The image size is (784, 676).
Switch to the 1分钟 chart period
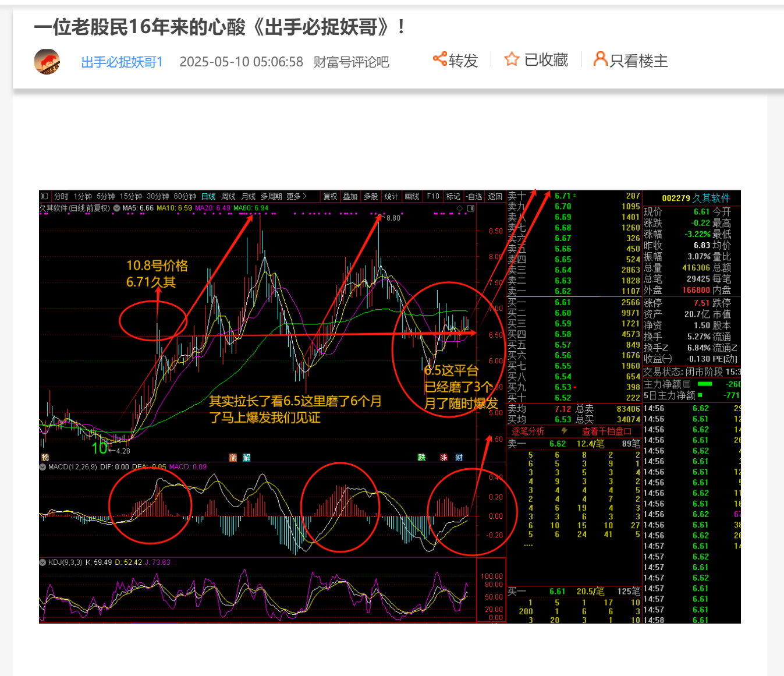tap(83, 196)
